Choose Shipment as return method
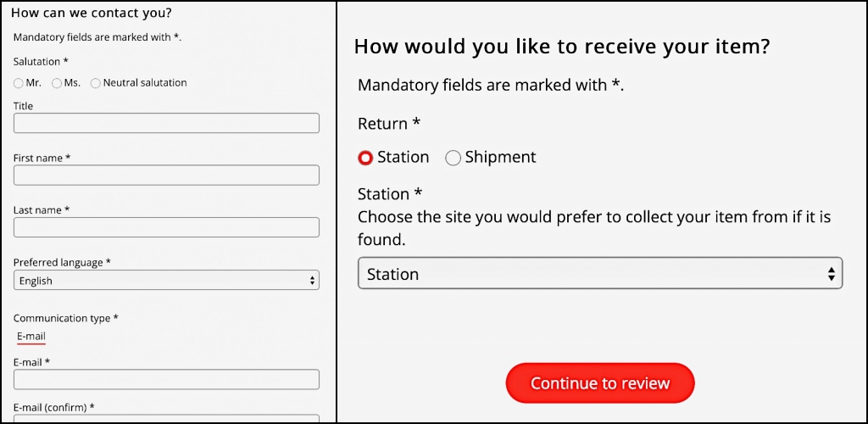The width and height of the screenshot is (868, 424). coord(453,159)
